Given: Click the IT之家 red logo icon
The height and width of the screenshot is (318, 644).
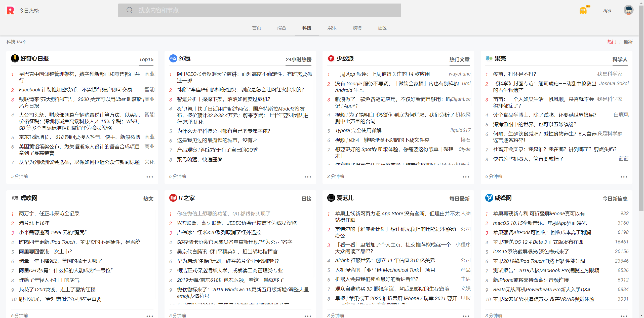Looking at the screenshot, I should tap(173, 198).
